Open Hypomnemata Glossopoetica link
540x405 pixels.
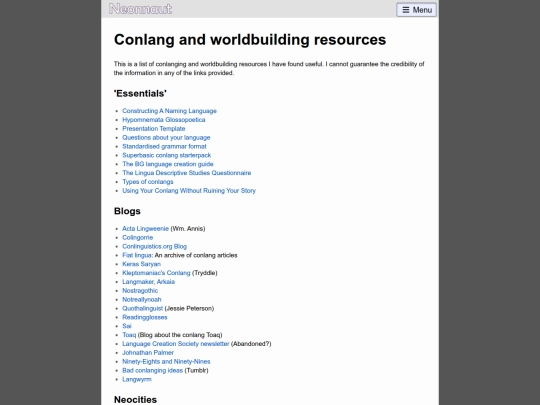pos(164,120)
